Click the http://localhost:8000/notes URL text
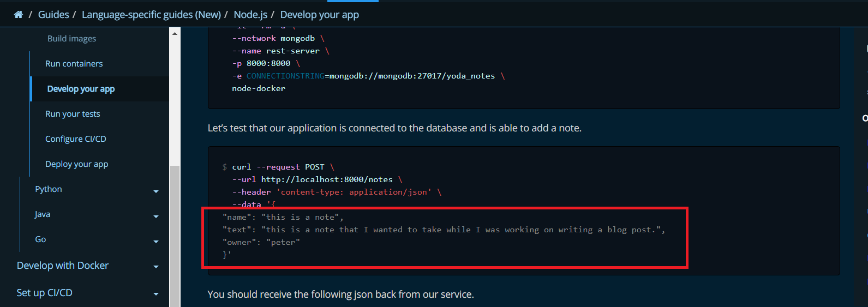Image resolution: width=868 pixels, height=307 pixels. coord(327,179)
